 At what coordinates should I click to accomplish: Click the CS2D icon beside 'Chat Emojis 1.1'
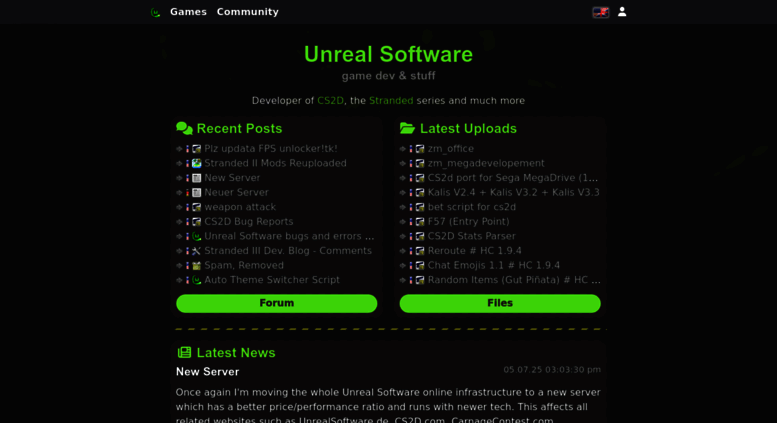coord(420,265)
